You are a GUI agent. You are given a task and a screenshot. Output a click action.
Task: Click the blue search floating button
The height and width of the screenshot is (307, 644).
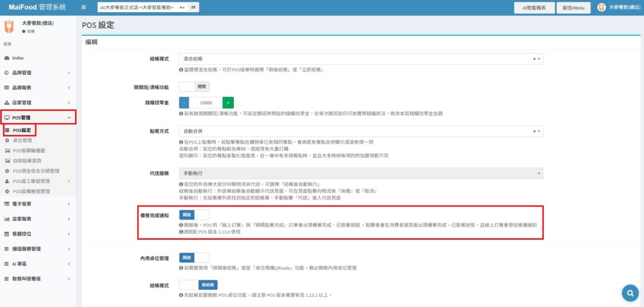pyautogui.click(x=630, y=293)
